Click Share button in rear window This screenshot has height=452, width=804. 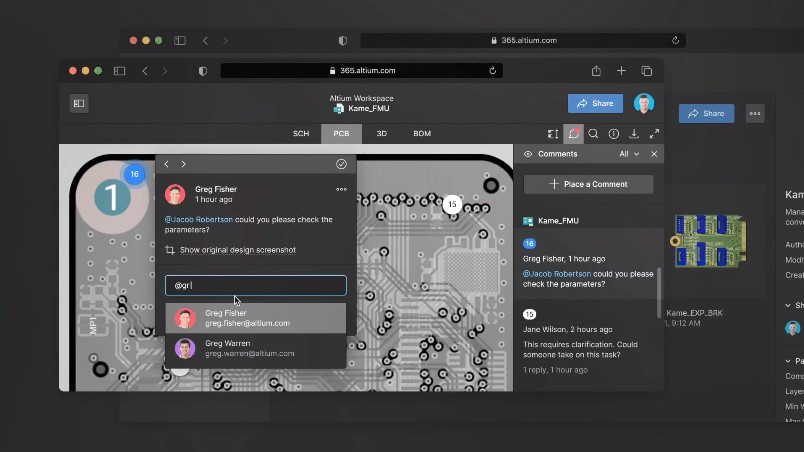tap(706, 113)
